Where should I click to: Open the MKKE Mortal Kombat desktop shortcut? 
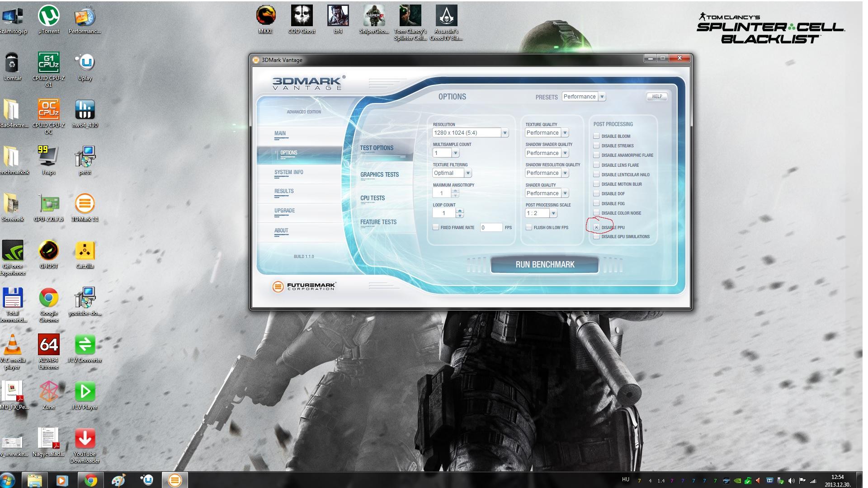tap(266, 20)
